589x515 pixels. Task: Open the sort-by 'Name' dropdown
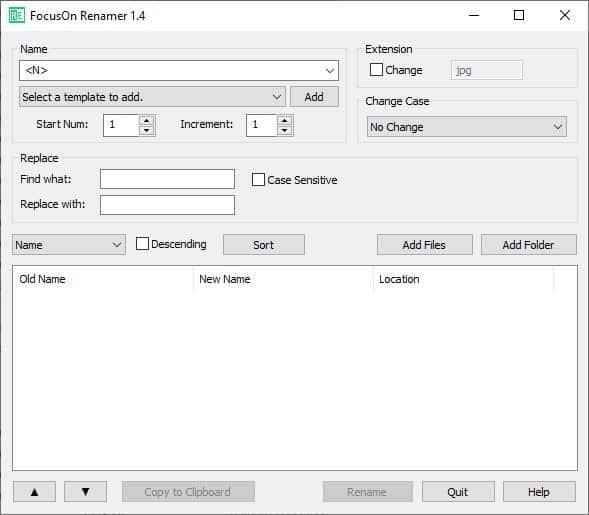pos(69,245)
